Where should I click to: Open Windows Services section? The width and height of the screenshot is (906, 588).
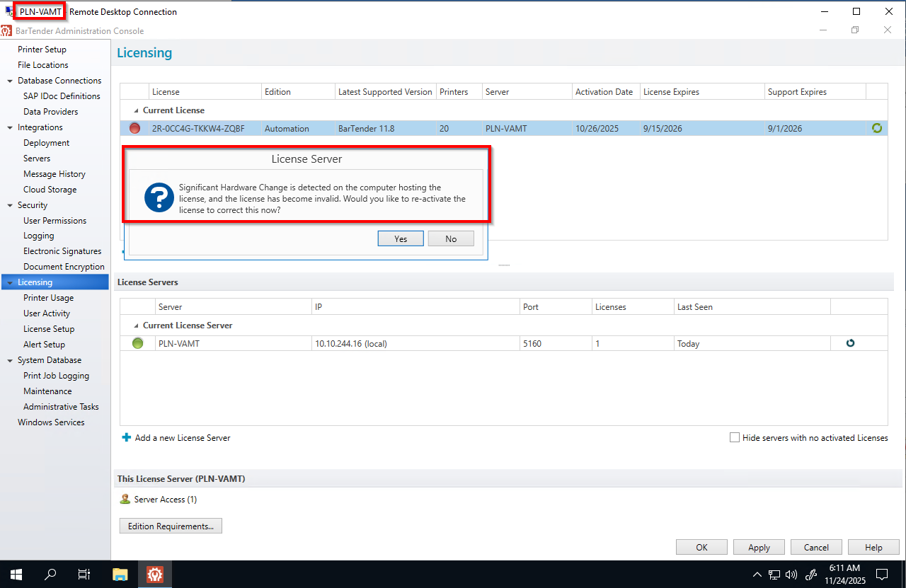(x=51, y=422)
